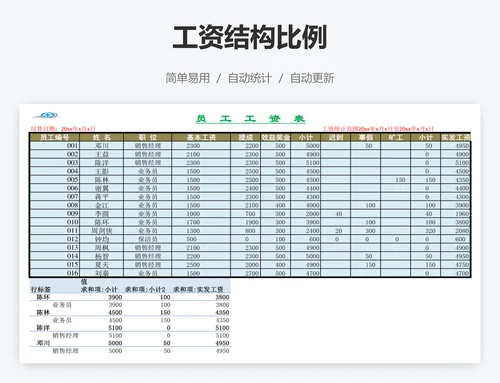Screen dimensions: 500x383
Task: Click the 基本工资 column header
Action: click(x=201, y=137)
